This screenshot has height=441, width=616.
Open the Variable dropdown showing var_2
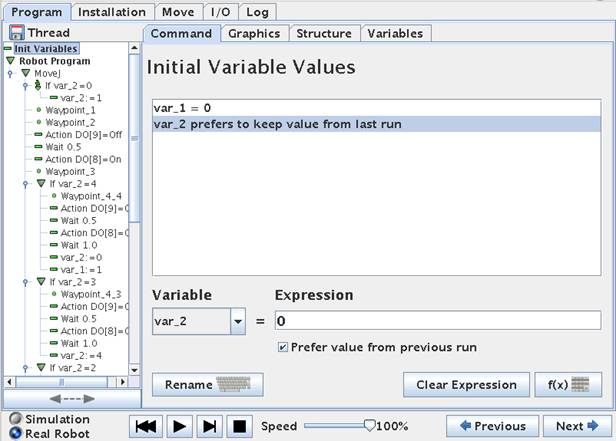(237, 321)
